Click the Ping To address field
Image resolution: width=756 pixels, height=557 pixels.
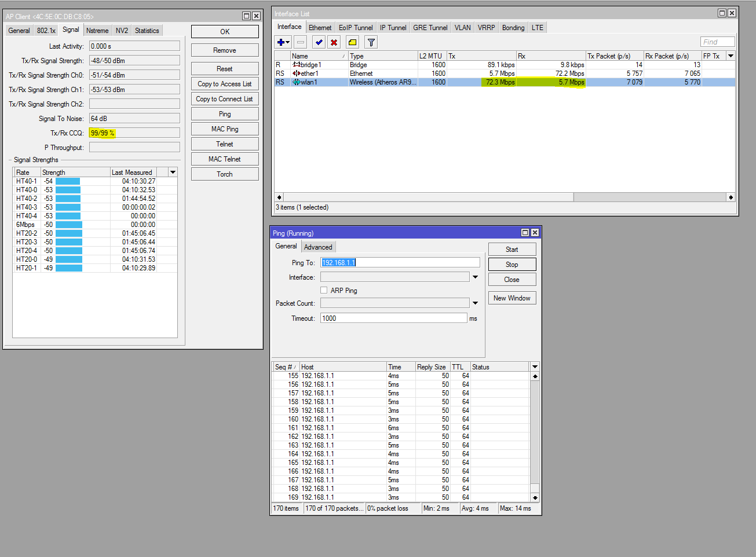(x=400, y=263)
